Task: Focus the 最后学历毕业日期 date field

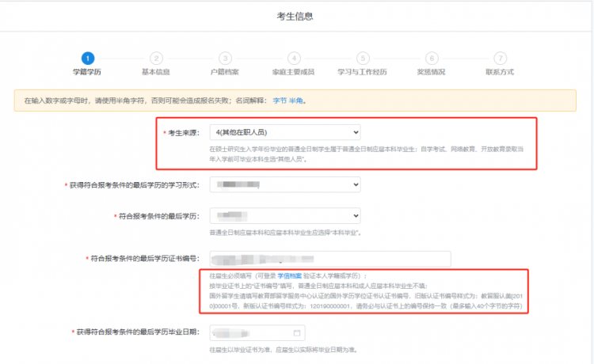Action: 255,332
